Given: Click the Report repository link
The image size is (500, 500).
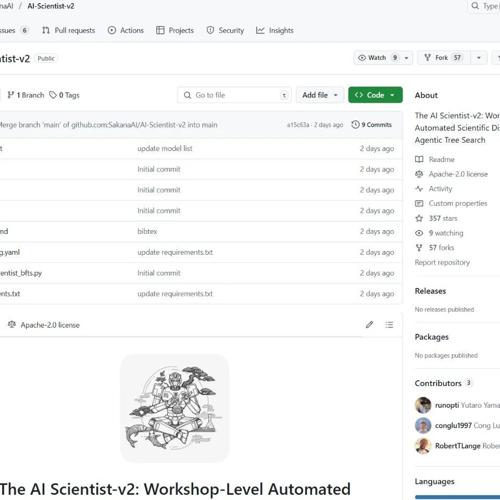Looking at the screenshot, I should 442,262.
